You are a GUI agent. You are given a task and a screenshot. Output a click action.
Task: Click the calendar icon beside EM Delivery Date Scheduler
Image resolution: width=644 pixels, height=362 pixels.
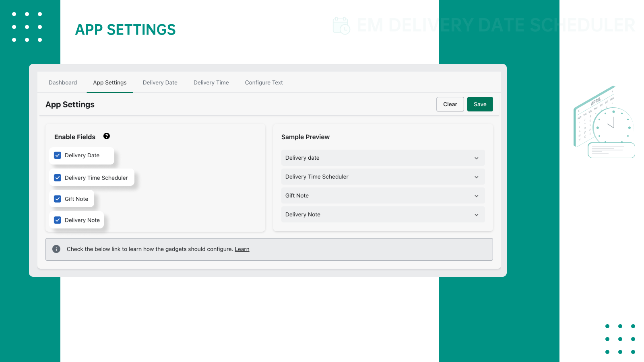342,26
